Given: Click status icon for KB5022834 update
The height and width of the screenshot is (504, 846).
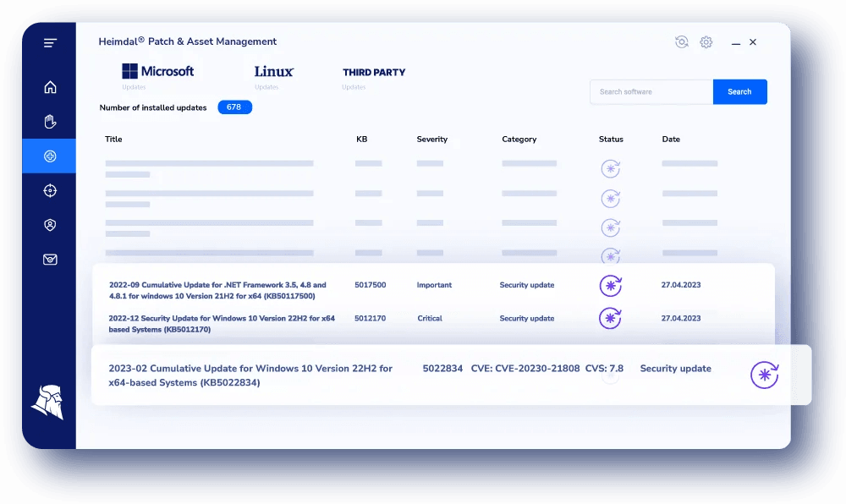Looking at the screenshot, I should (x=764, y=375).
